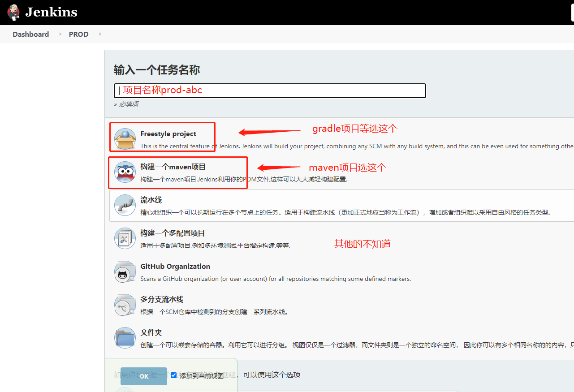Click the Jenkins butler logo icon
574x392 pixels.
tap(13, 12)
